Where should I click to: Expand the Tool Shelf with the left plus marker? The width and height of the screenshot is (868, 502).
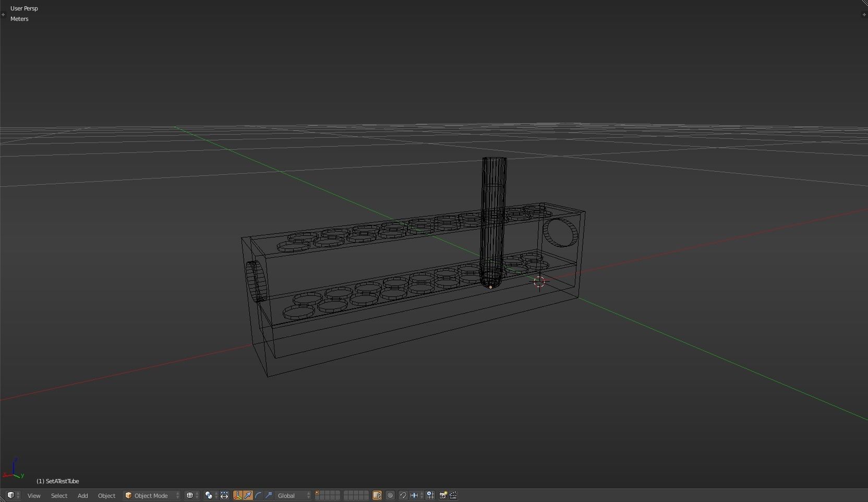(3, 15)
